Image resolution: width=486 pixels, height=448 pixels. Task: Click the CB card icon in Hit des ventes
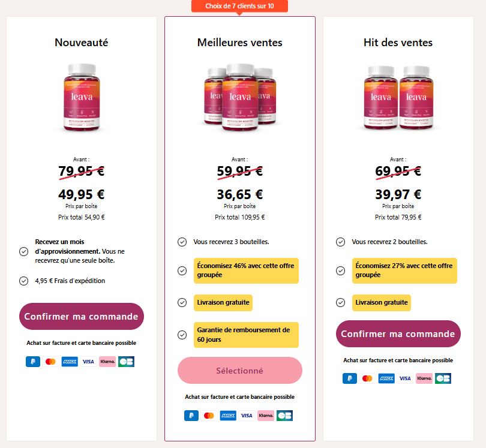pyautogui.click(x=443, y=378)
